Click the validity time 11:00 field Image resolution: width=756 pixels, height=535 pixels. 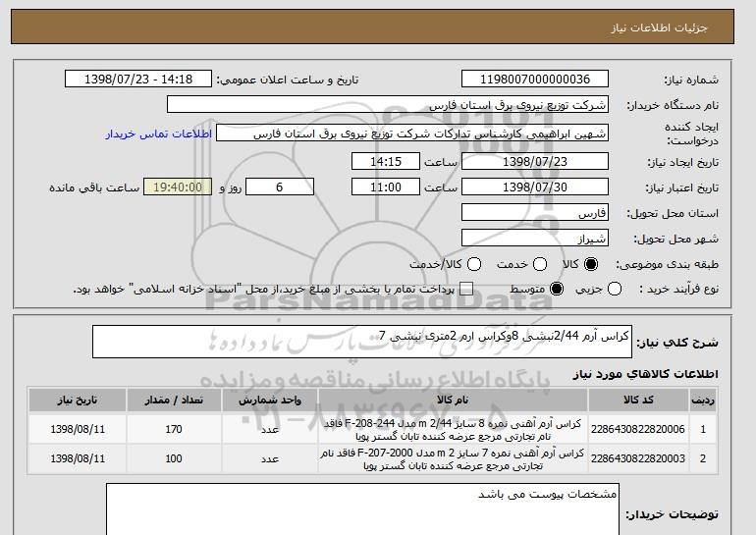[x=386, y=187]
